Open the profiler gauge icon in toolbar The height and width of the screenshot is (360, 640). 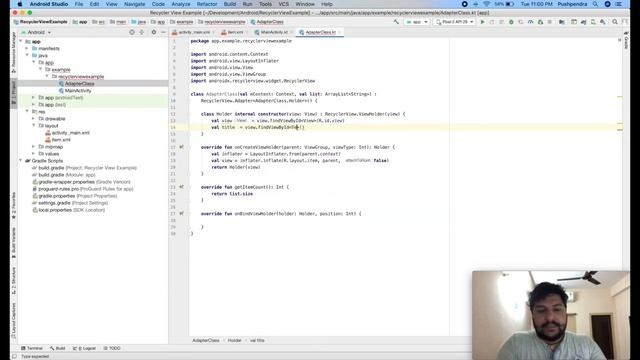(530, 22)
